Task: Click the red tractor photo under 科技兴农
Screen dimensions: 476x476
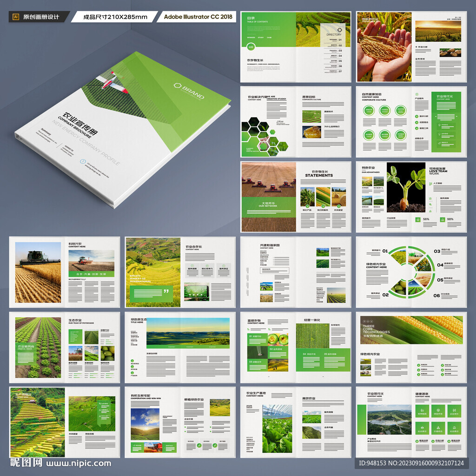Action: (x=92, y=261)
